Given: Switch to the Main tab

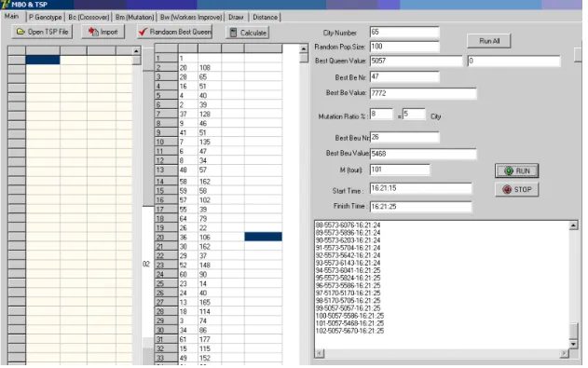Looking at the screenshot, I should (x=12, y=17).
